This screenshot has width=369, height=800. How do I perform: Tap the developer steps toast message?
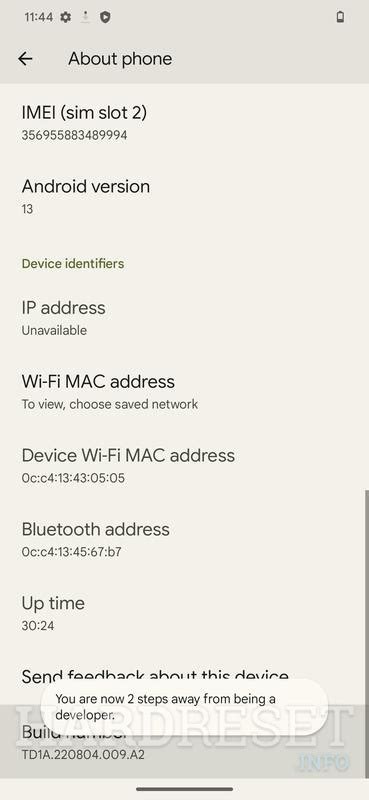(184, 707)
